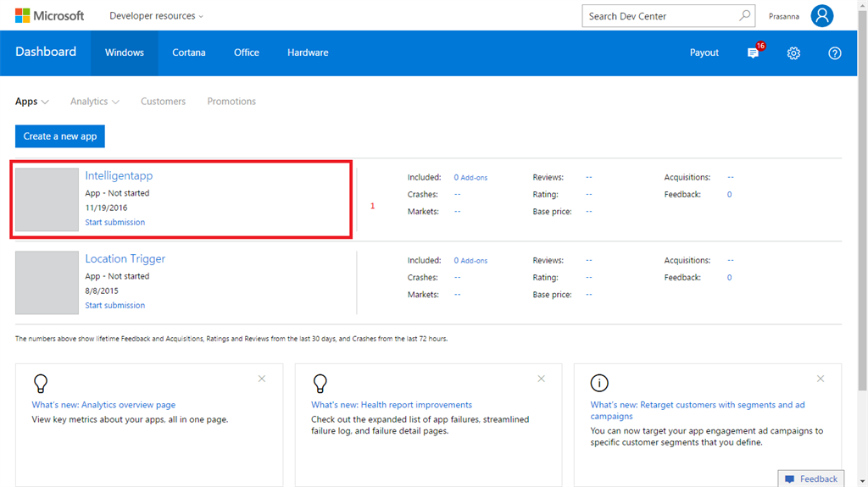This screenshot has height=487, width=868.
Task: Close the Health report improvements card
Action: tap(541, 379)
